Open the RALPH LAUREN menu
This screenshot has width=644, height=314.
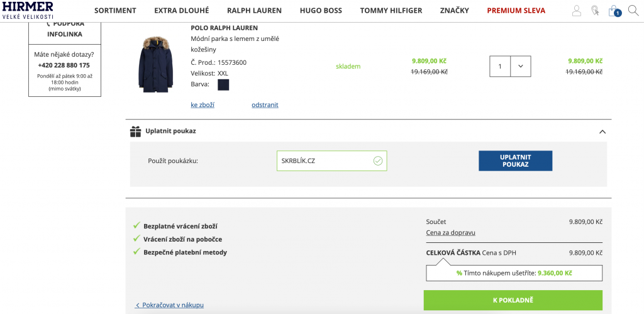tap(254, 11)
